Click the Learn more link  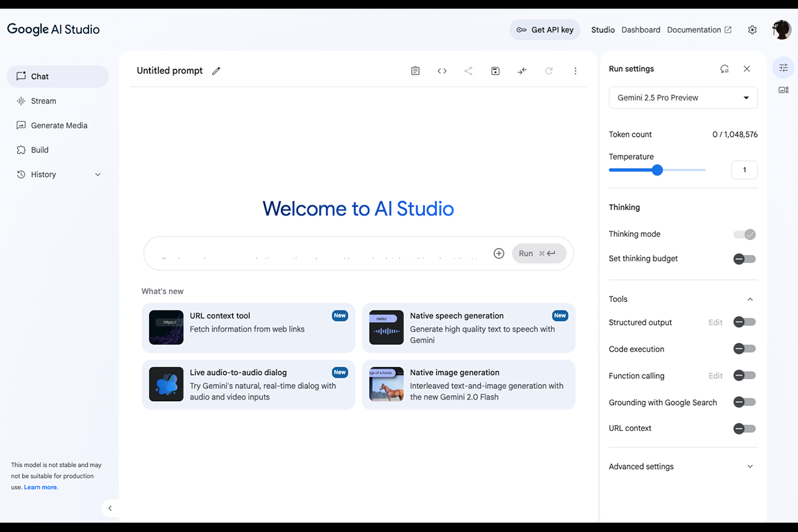(x=41, y=487)
